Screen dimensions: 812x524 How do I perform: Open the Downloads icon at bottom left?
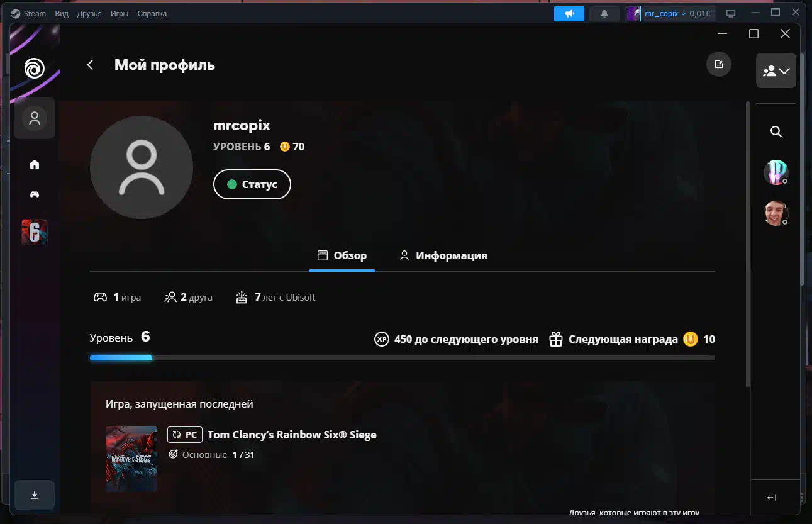(35, 495)
